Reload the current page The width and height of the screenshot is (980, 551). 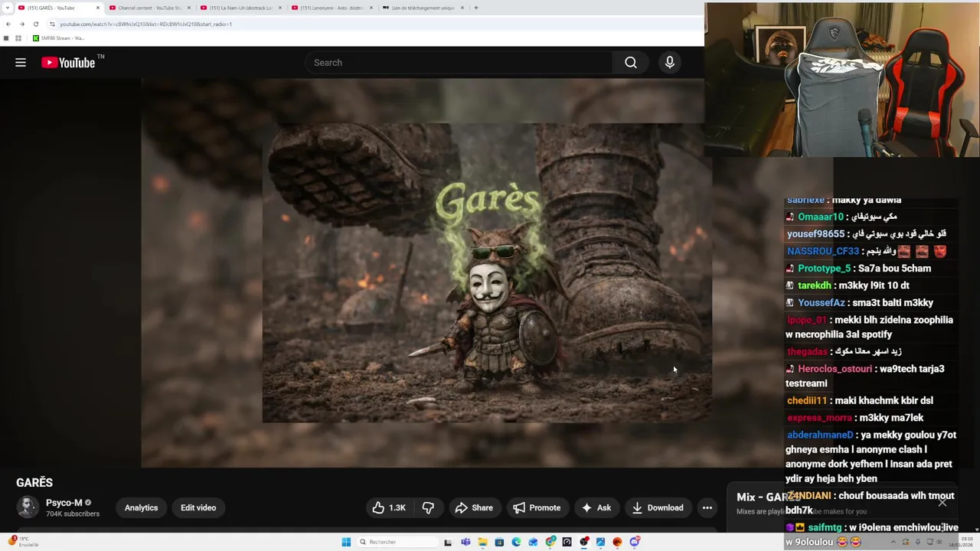(x=36, y=24)
